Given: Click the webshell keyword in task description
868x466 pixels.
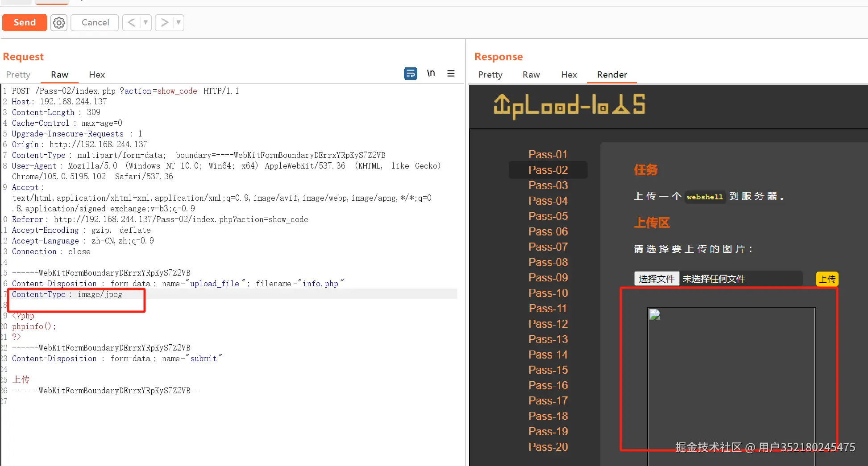Looking at the screenshot, I should (x=705, y=197).
